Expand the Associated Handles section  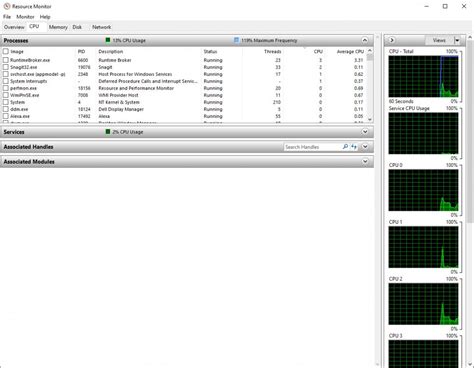tap(365, 147)
